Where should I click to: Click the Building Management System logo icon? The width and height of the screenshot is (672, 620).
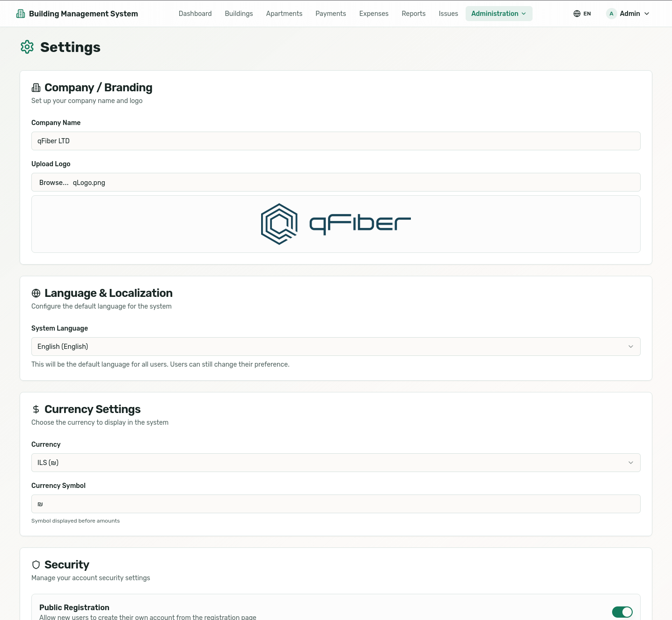point(21,14)
